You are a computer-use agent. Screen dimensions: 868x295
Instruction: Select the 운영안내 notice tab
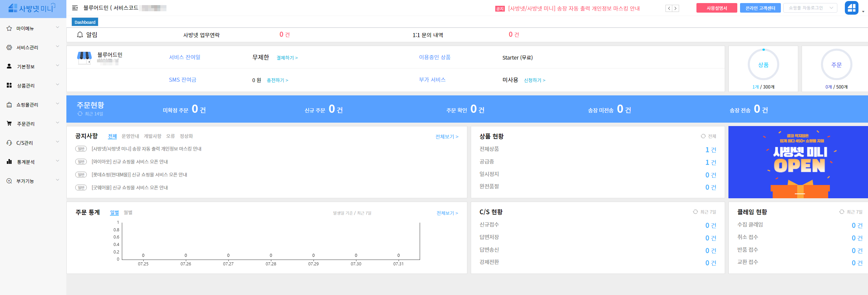point(130,136)
